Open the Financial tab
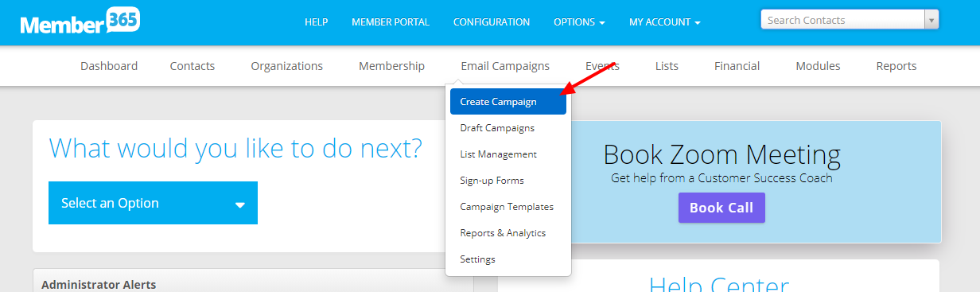This screenshot has width=980, height=292. [x=737, y=66]
